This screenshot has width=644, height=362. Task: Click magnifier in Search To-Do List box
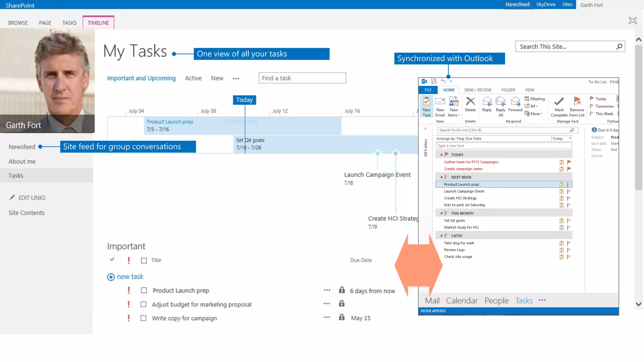[x=572, y=130]
